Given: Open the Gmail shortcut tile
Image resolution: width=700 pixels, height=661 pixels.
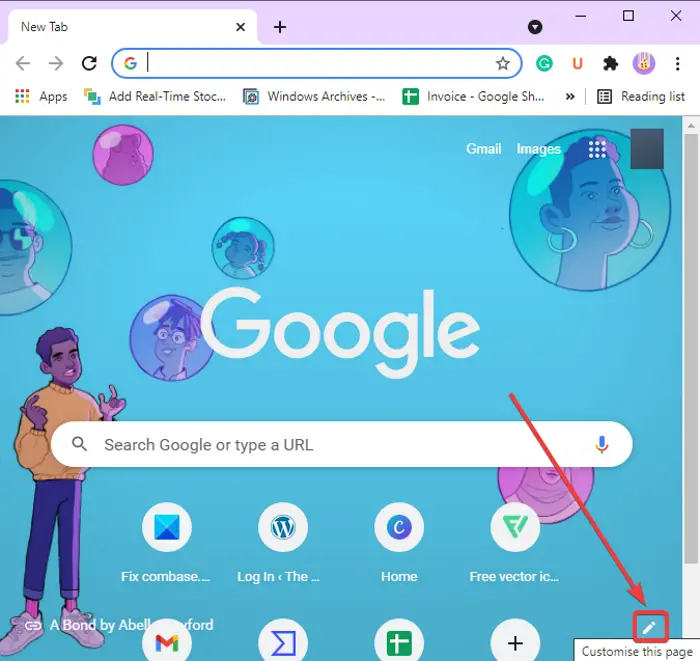Looking at the screenshot, I should point(167,641).
